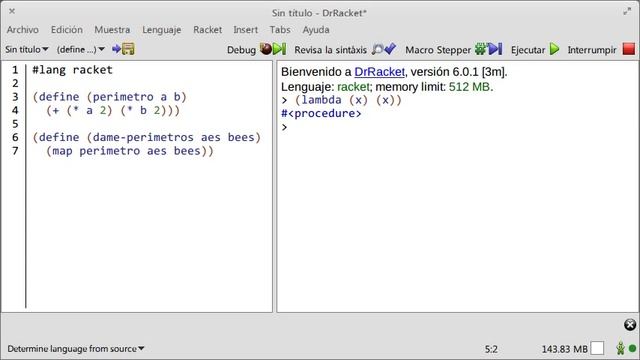Open the Edición menu
The width and height of the screenshot is (640, 360).
(67, 30)
